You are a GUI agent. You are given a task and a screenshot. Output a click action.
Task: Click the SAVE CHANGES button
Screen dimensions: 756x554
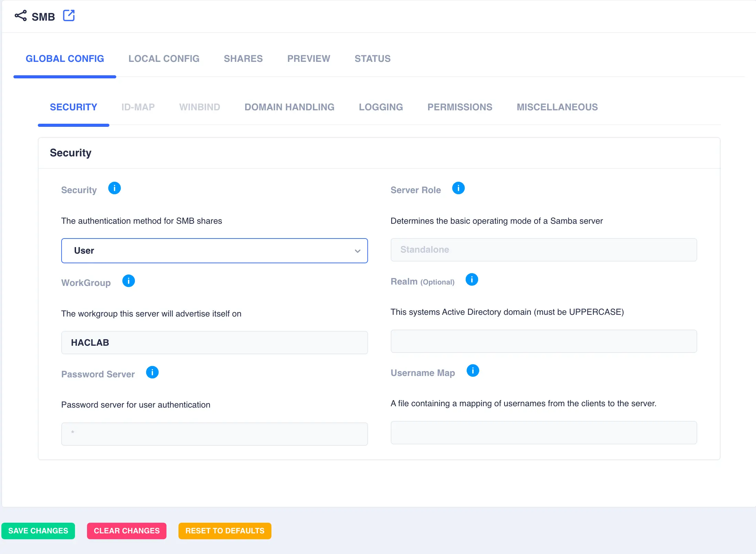click(38, 531)
